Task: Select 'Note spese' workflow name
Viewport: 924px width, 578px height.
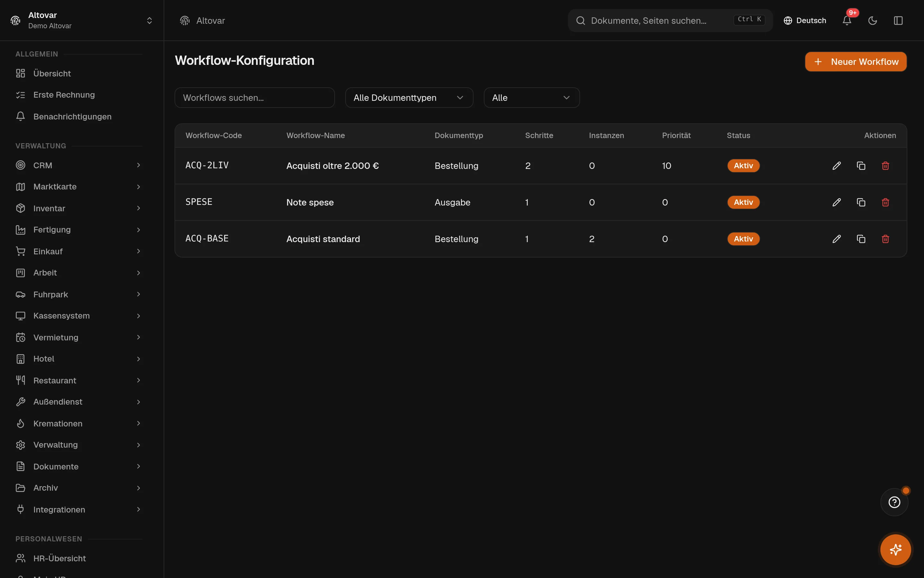Action: click(310, 202)
